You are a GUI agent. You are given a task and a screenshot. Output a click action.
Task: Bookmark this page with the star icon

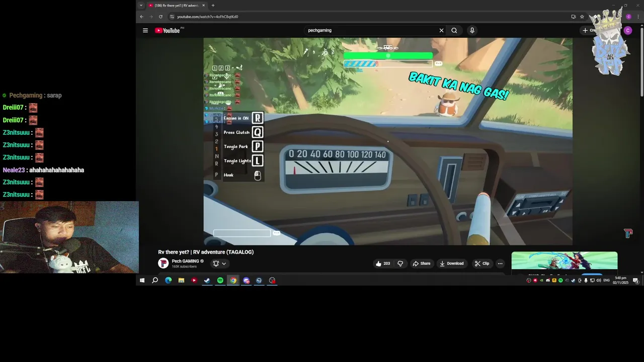point(582,17)
